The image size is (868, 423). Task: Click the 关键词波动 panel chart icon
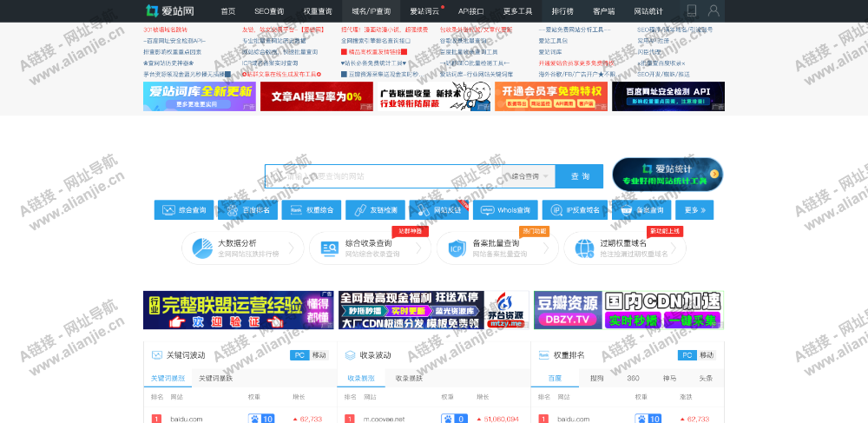[156, 355]
